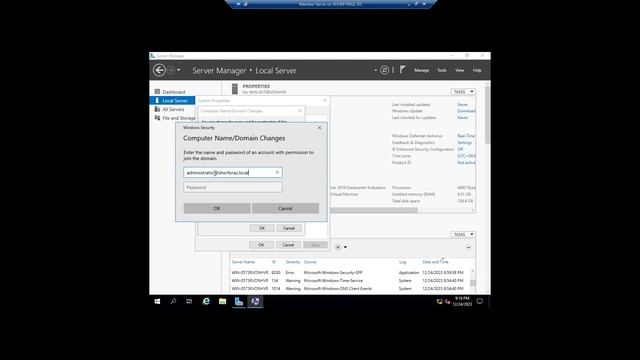Open the events filter criteria dropdown arrow
Image resolution: width=640 pixels, height=360 pixels.
pos(345,247)
